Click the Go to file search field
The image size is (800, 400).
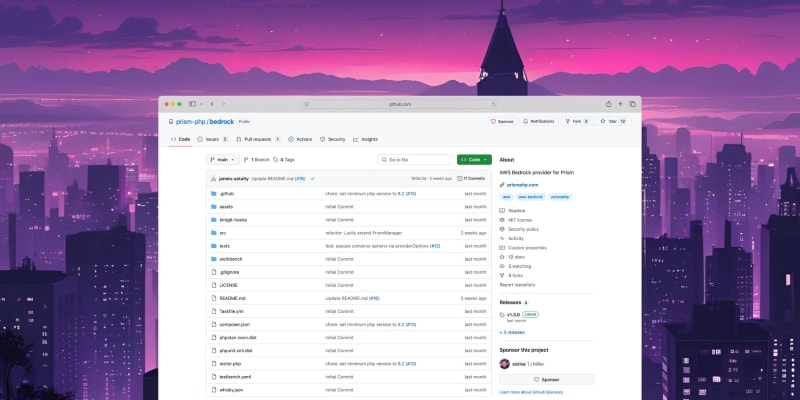[414, 160]
